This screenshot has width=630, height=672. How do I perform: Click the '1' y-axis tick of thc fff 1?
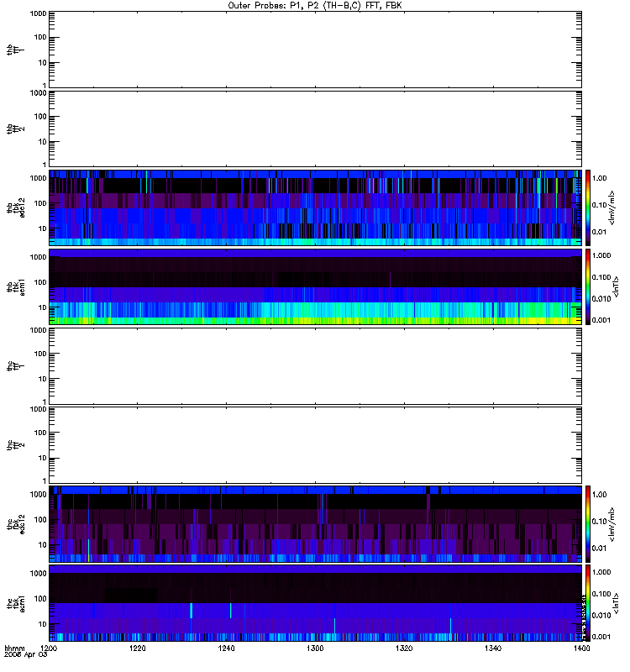click(45, 402)
